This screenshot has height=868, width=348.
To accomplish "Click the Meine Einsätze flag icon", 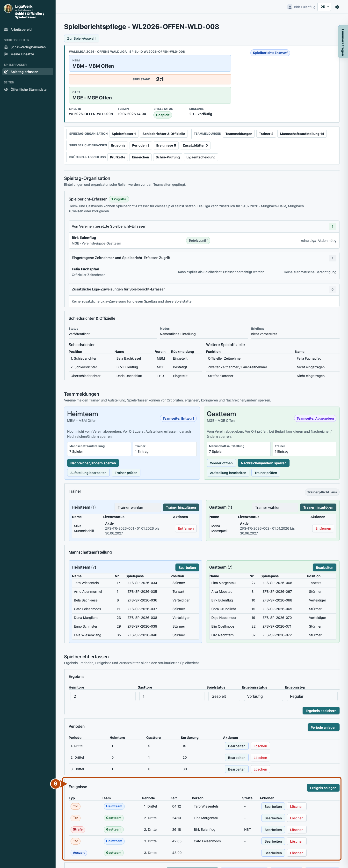I will (x=6, y=54).
